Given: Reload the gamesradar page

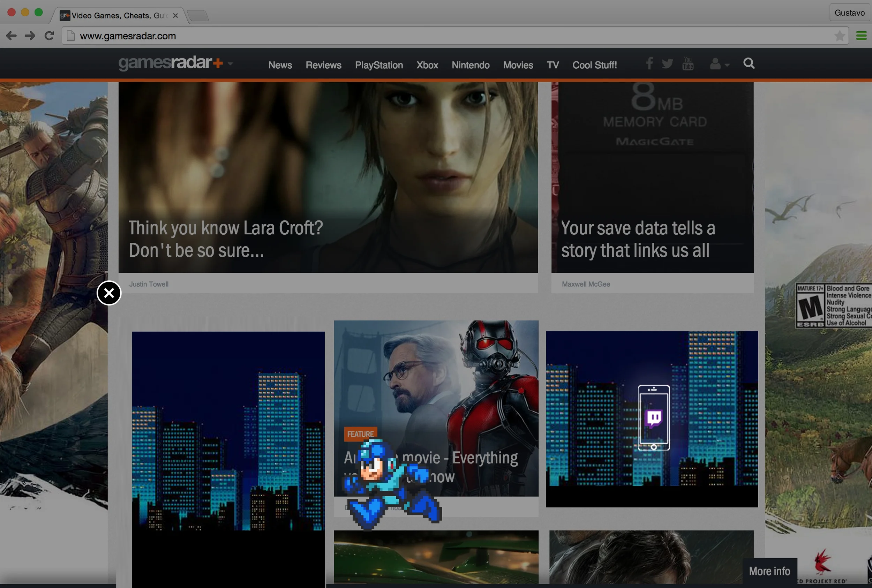Looking at the screenshot, I should [49, 36].
